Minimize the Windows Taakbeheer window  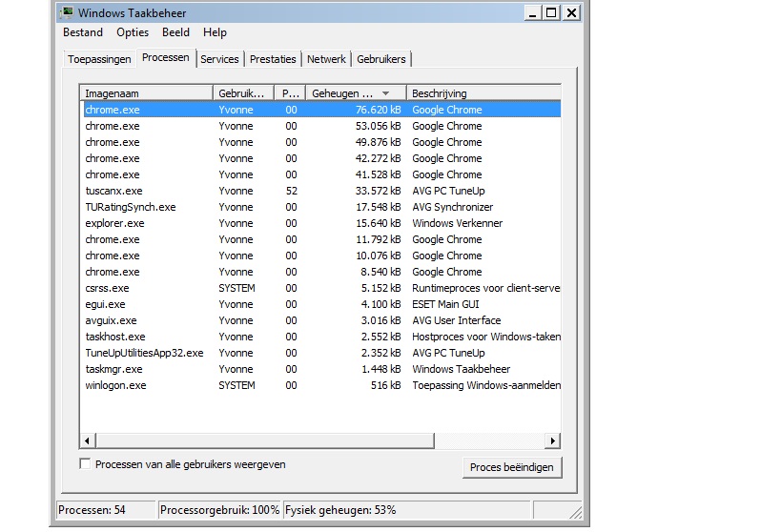[x=532, y=13]
